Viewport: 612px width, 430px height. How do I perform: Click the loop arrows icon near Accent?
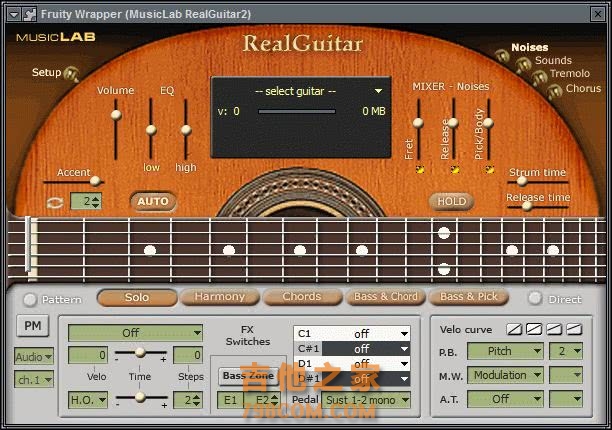point(55,203)
